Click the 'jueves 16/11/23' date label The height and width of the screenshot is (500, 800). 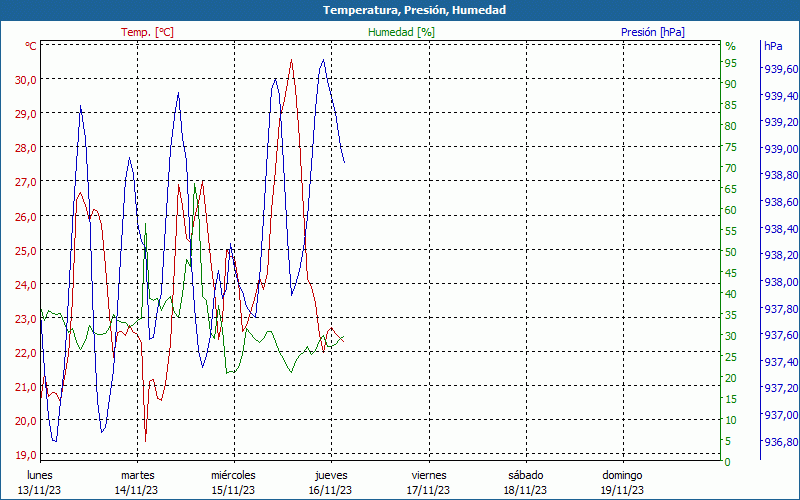tap(331, 483)
